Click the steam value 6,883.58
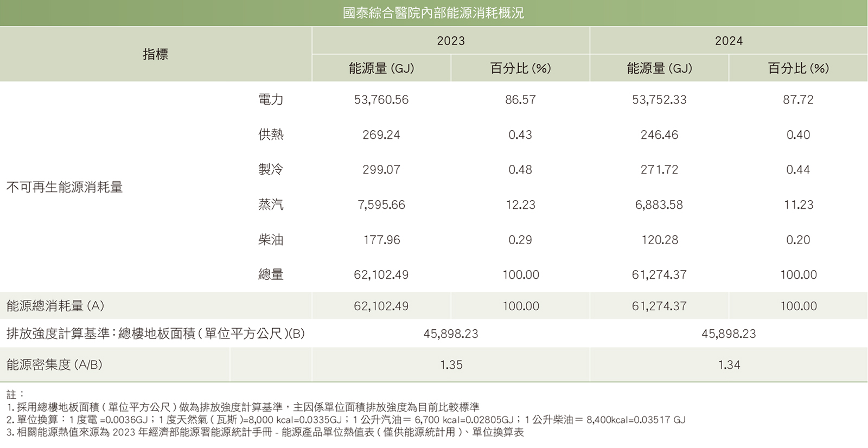Image resolution: width=868 pixels, height=448 pixels. pyautogui.click(x=659, y=205)
